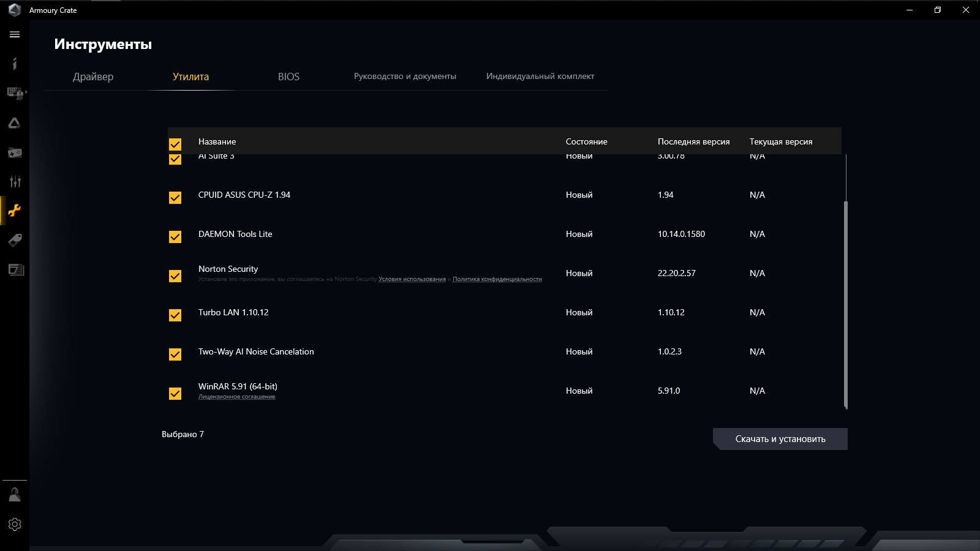Open the Settings gear at the bottom
This screenshot has width=980, height=551.
pos(14,524)
